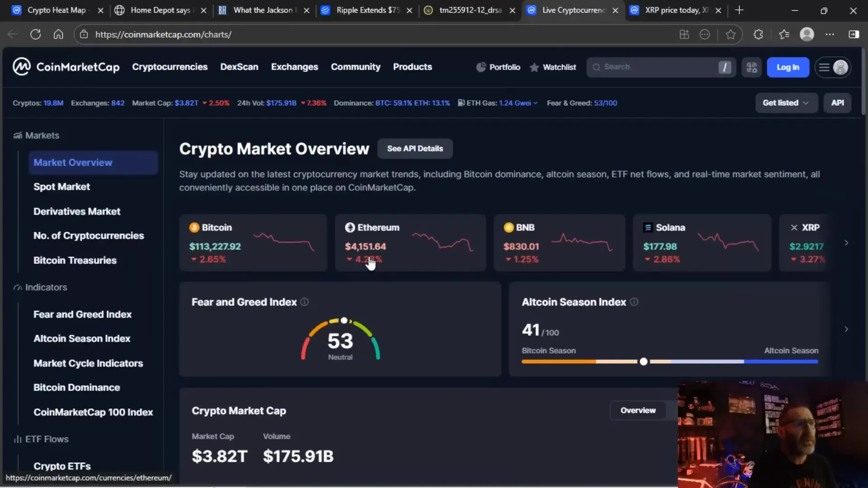Click Fear & Greed 53/100 in stats bar
The height and width of the screenshot is (488, 868).
pos(582,103)
